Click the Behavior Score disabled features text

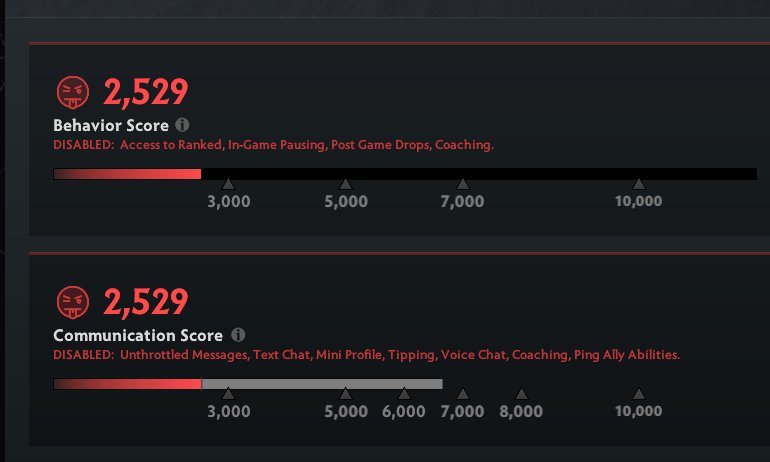tap(273, 145)
